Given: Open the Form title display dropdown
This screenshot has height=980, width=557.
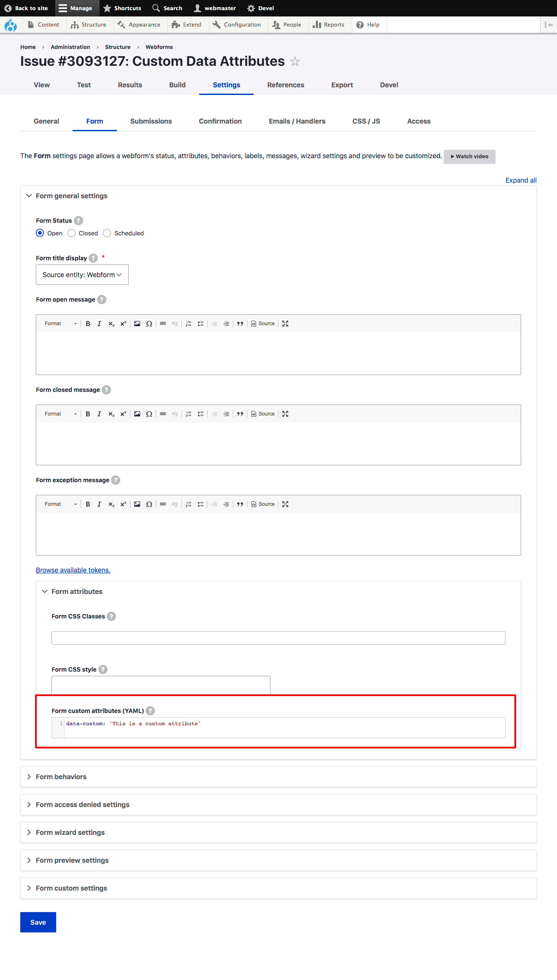Looking at the screenshot, I should pos(82,275).
